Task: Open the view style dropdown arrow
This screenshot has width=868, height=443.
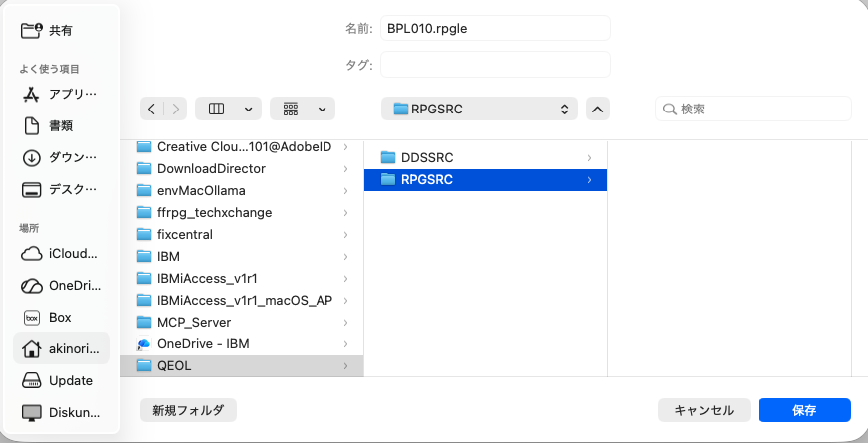Action: click(249, 110)
